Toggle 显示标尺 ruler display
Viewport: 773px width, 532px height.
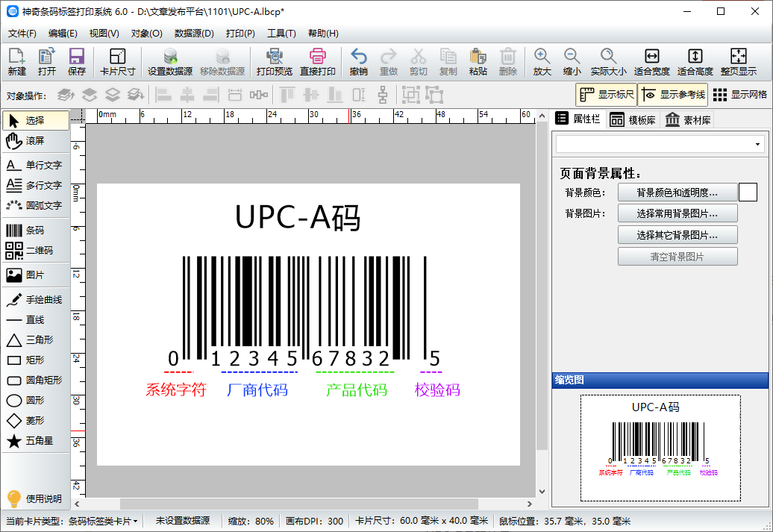[607, 94]
